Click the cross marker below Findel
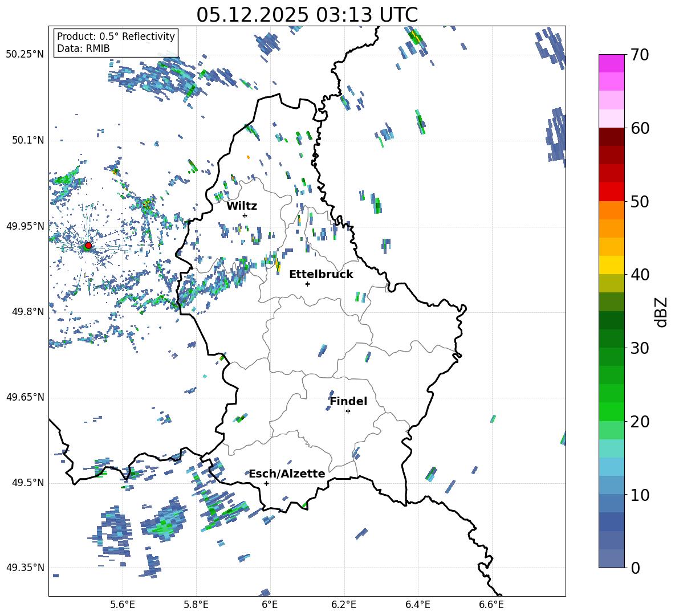The image size is (675, 616). [348, 411]
